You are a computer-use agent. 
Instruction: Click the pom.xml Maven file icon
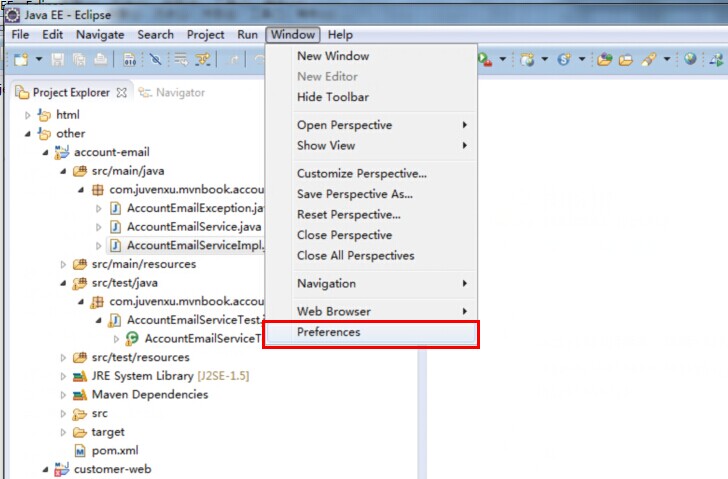click(x=80, y=451)
